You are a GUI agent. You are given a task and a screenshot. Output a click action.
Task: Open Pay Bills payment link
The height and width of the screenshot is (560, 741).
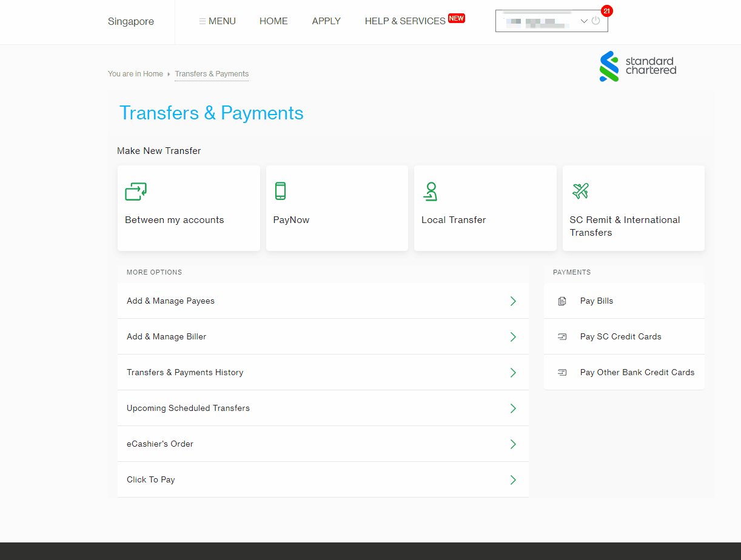[624, 301]
